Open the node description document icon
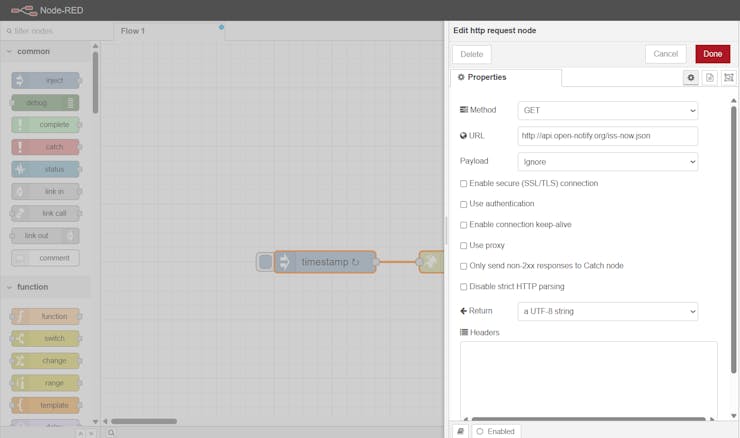740x438 pixels. [x=709, y=77]
